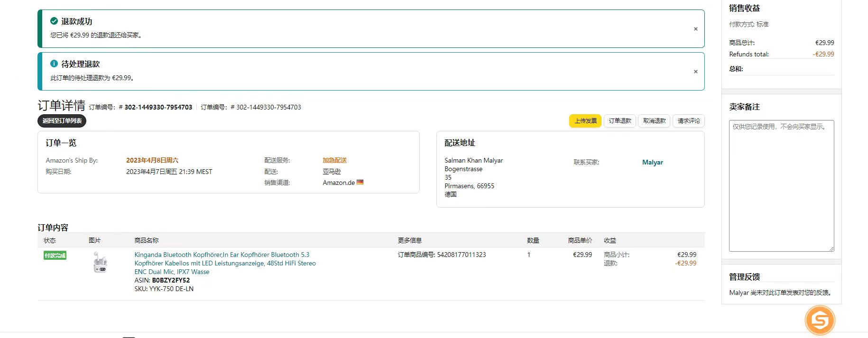Click the ASIN B0BZY2FY52 text
This screenshot has height=338, width=868.
(170, 280)
